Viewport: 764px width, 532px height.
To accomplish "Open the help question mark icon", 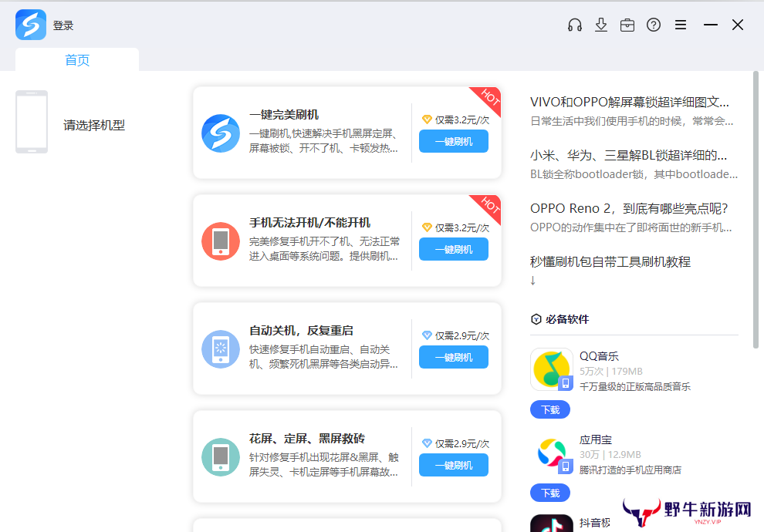I will click(x=654, y=25).
